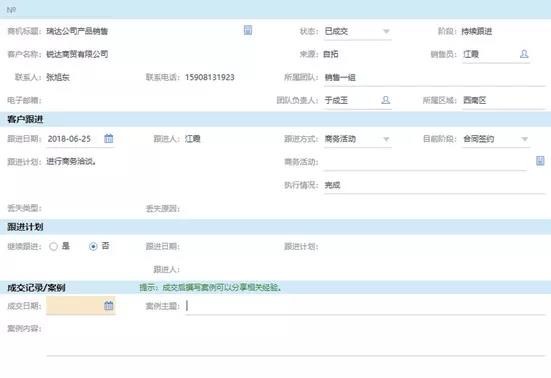
Task: Click the 跟进日期 field with 2018-06-25
Action: coord(80,139)
